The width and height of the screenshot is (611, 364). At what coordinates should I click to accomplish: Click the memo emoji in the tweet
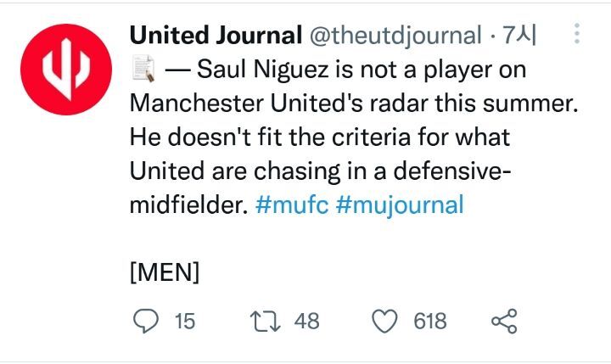(x=143, y=69)
